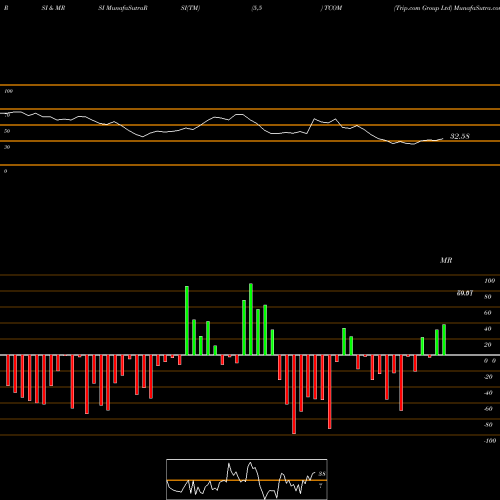Open the mini RSI overview thumbnail at the bottom
Viewport: 500px width, 500px height.
point(247,479)
